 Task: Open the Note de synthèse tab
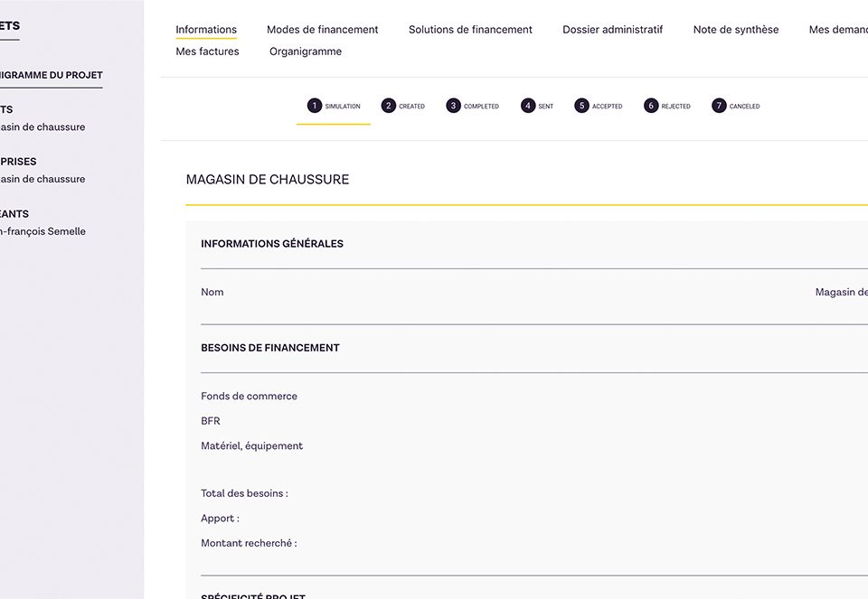[735, 30]
